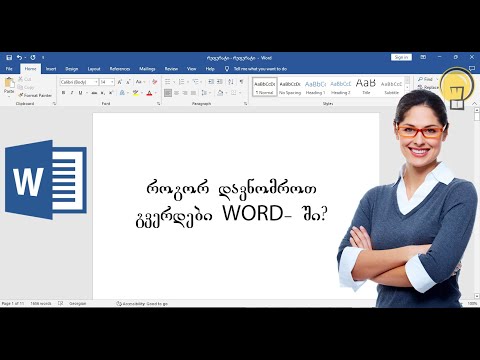Viewport: 480px width, 360px height.
Task: Increase font size with Grow Font
Action: pos(120,82)
